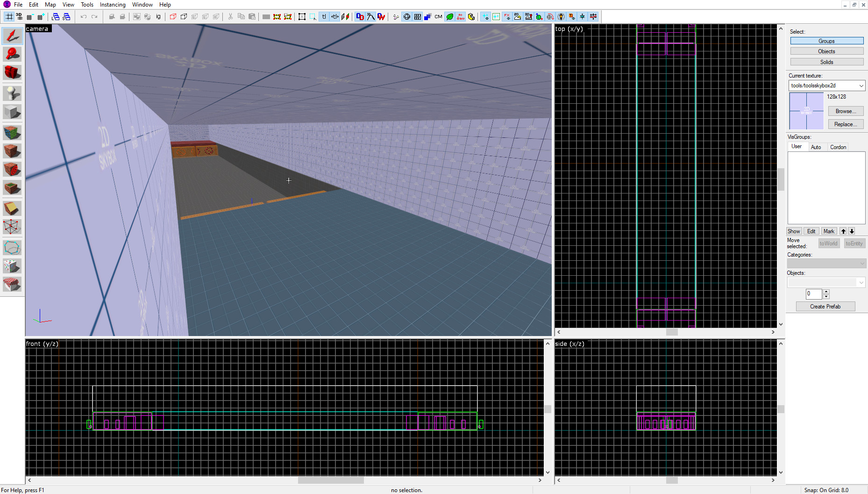The image size is (868, 494).
Task: Select the Apply Decals tool
Action: click(12, 169)
